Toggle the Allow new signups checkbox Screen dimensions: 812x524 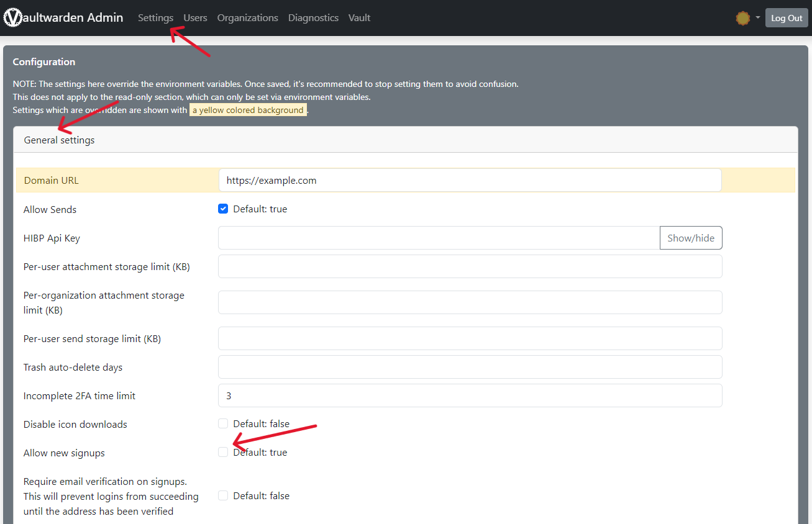(223, 453)
